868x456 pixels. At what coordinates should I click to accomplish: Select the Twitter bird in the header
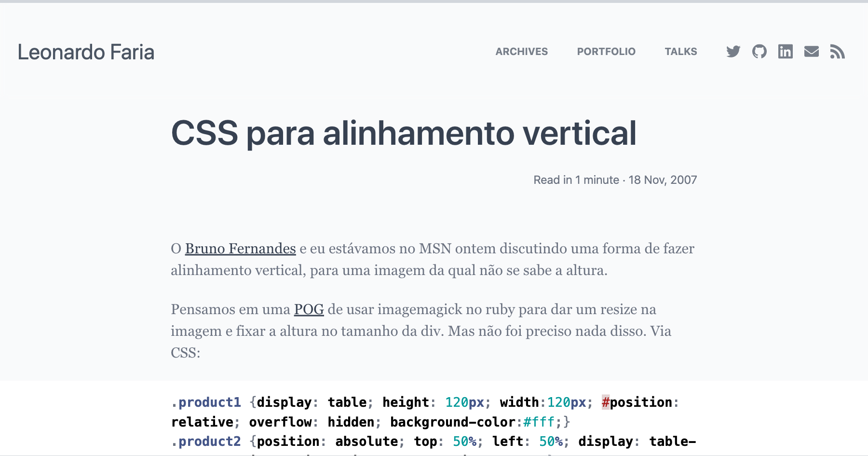[733, 52]
